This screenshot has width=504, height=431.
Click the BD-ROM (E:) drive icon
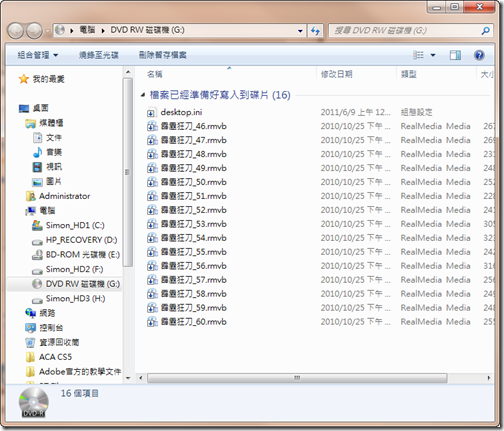[37, 255]
